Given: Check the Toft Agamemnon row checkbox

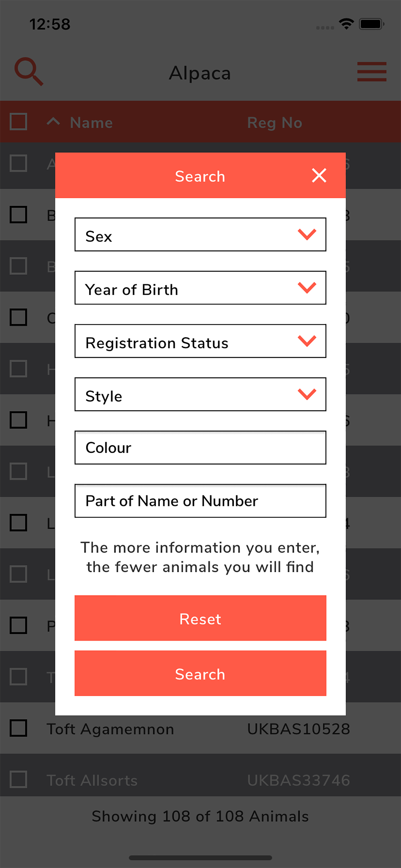Looking at the screenshot, I should (18, 728).
